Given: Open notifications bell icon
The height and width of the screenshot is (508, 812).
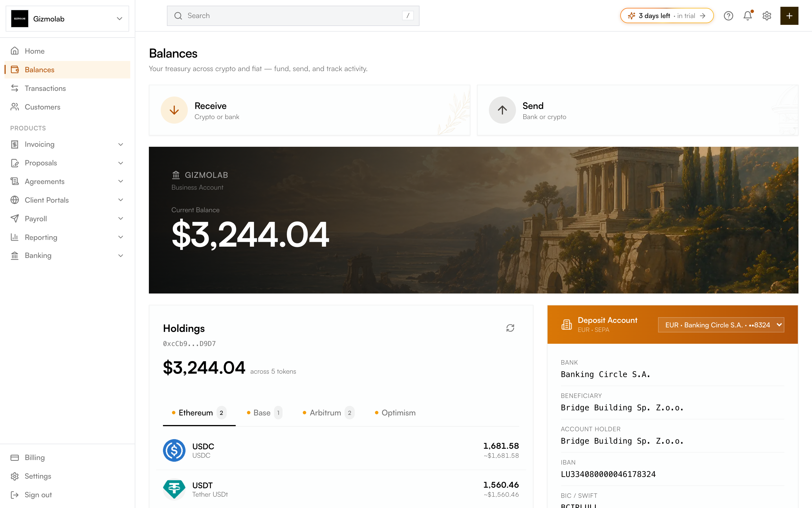Looking at the screenshot, I should click(748, 16).
